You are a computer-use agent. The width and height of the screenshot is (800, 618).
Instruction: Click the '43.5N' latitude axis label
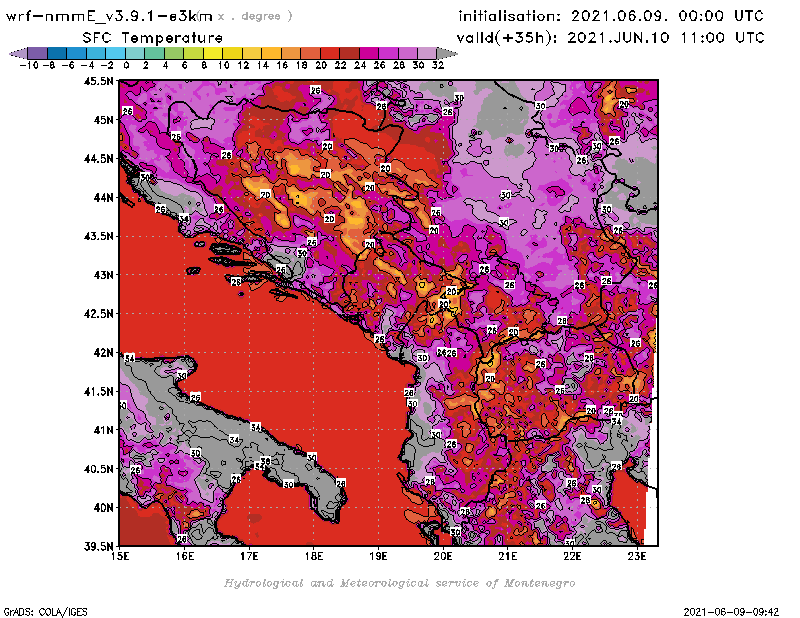point(98,236)
